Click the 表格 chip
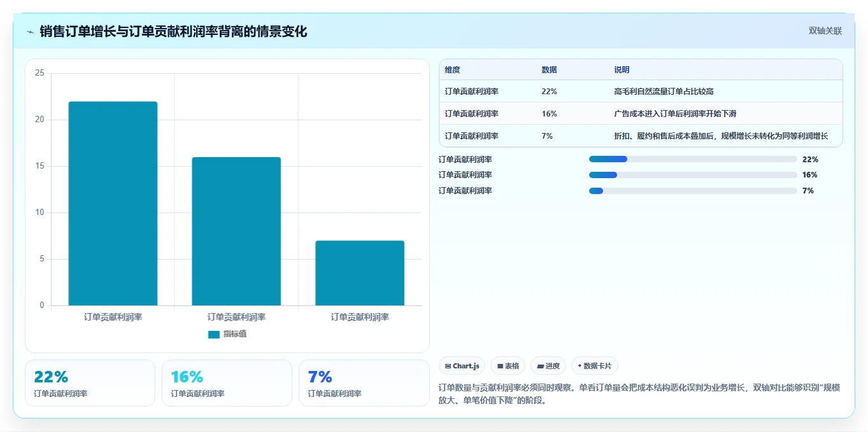Viewport: 868px width, 432px height. (508, 366)
